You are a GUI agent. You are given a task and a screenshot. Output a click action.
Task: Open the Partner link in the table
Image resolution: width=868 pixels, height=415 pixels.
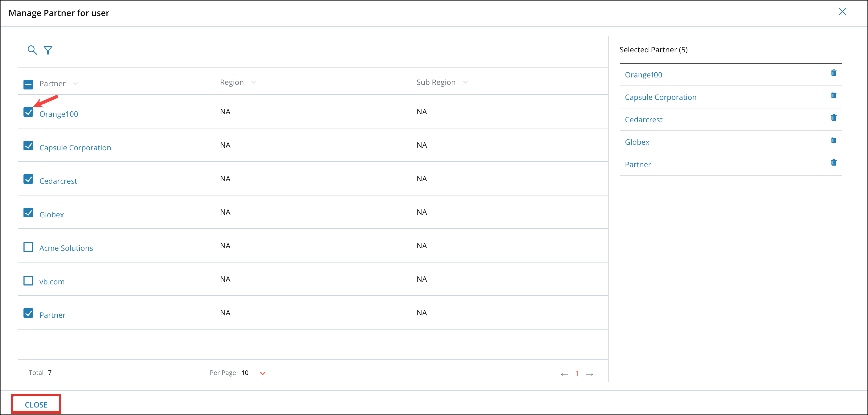click(53, 315)
